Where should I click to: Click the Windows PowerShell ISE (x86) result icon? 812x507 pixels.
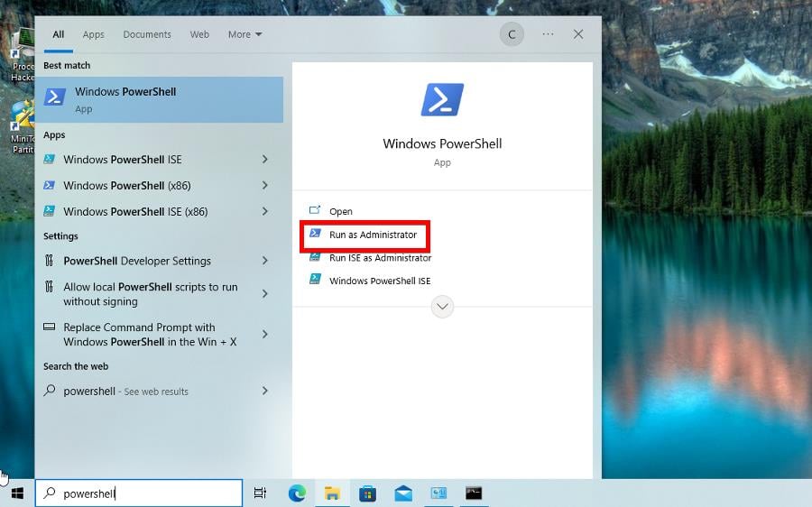pyautogui.click(x=50, y=211)
